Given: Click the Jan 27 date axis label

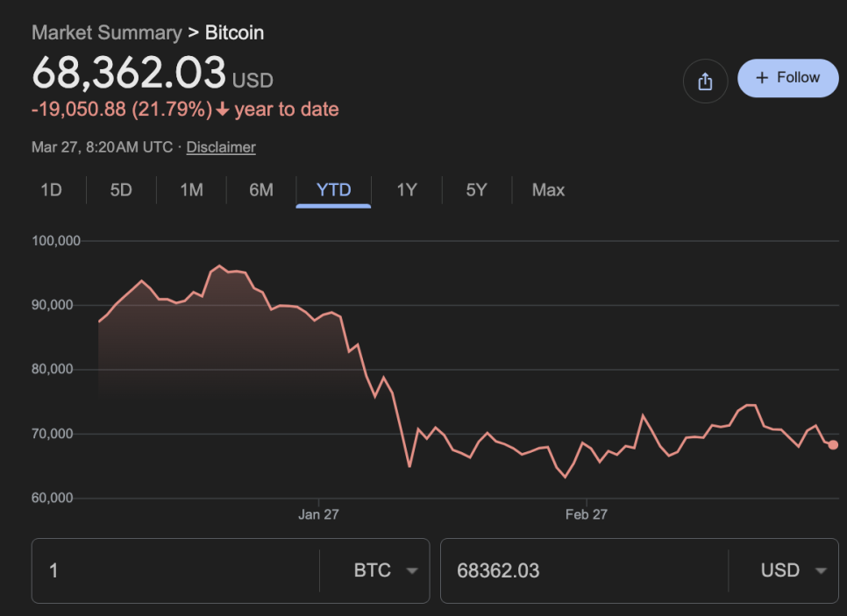Looking at the screenshot, I should [x=318, y=515].
